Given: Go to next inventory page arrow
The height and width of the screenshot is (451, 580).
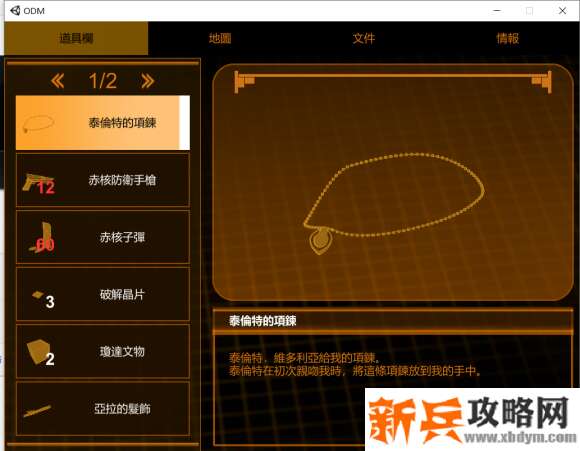Looking at the screenshot, I should (148, 81).
